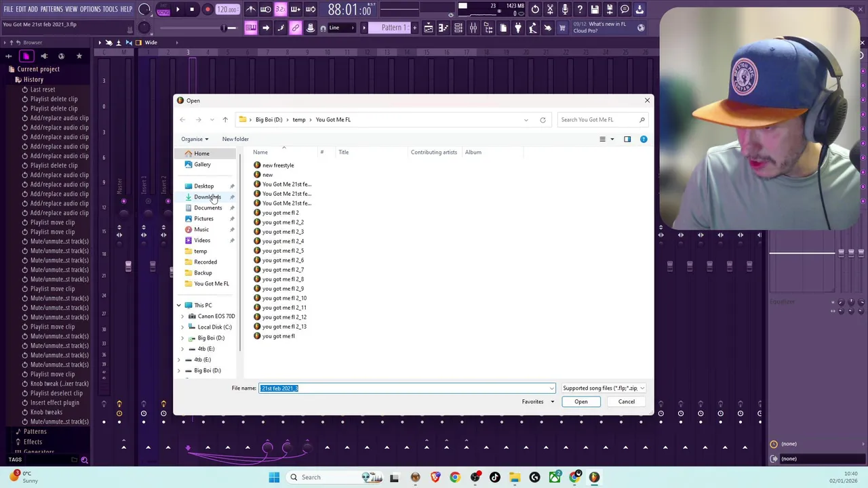This screenshot has height=488, width=868.
Task: Collapse the This PC tree node
Action: pos(179,306)
